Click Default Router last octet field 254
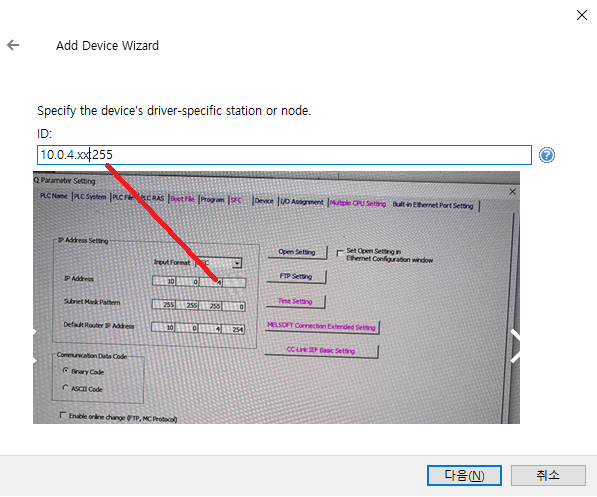 pos(233,329)
